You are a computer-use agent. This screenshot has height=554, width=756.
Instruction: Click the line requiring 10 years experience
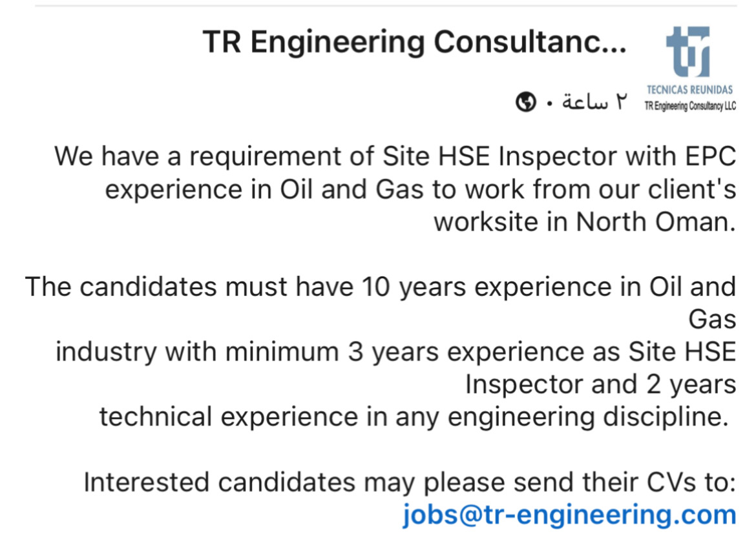tap(381, 287)
